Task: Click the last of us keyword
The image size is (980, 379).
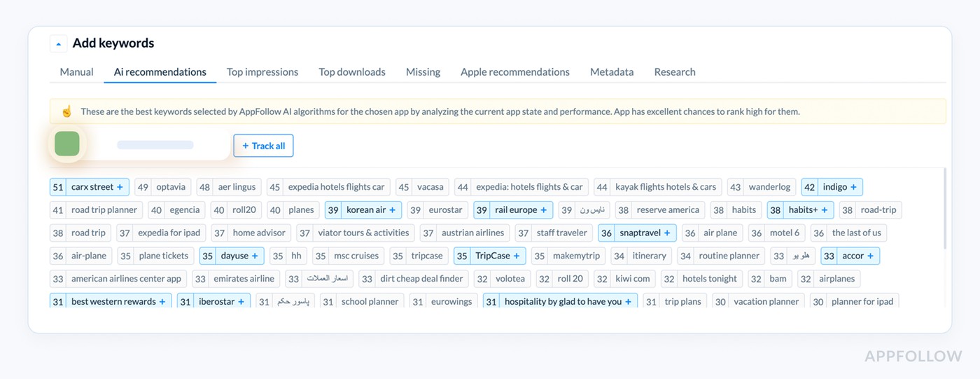Action: [848, 233]
